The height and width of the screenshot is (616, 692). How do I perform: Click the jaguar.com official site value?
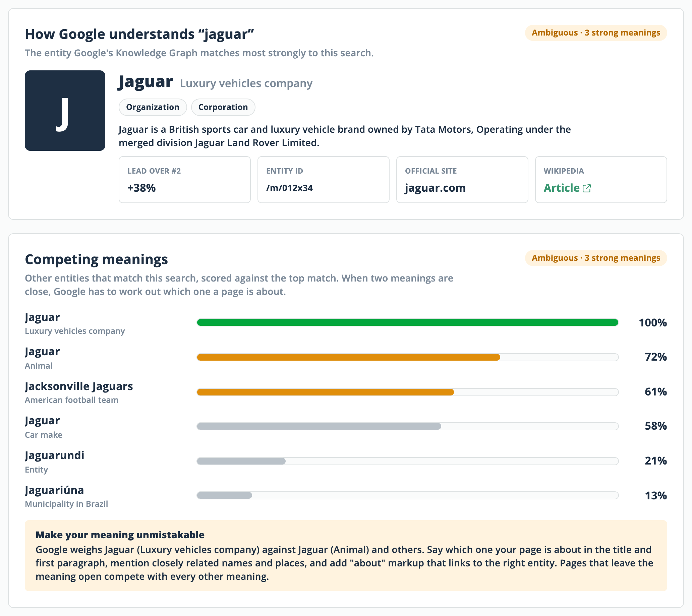pyautogui.click(x=435, y=188)
